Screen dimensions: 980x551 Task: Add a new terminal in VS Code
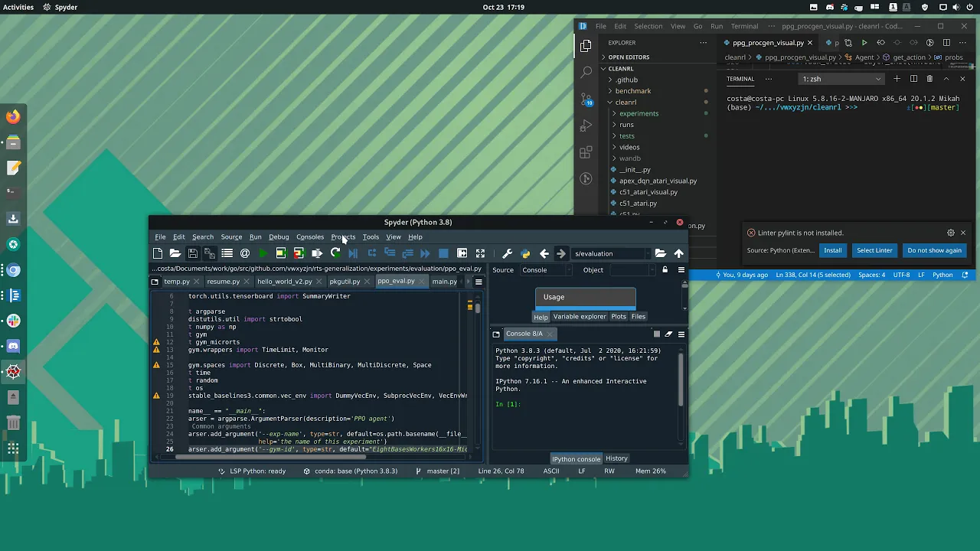(897, 79)
